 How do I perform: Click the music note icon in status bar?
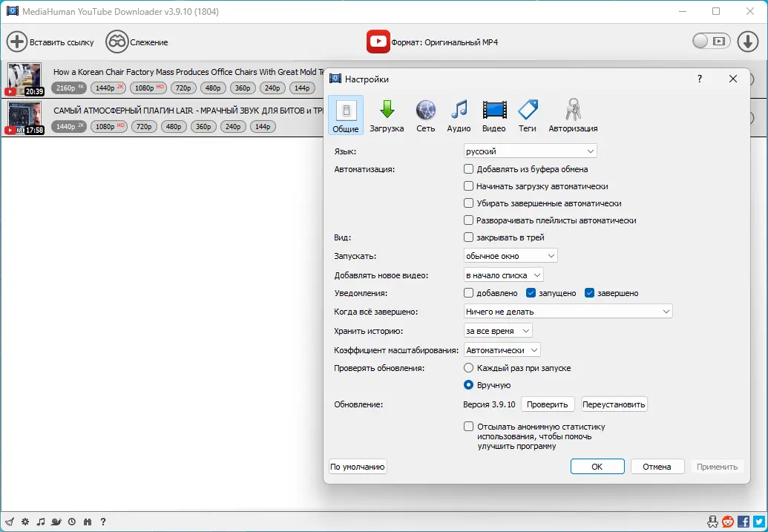[x=41, y=522]
